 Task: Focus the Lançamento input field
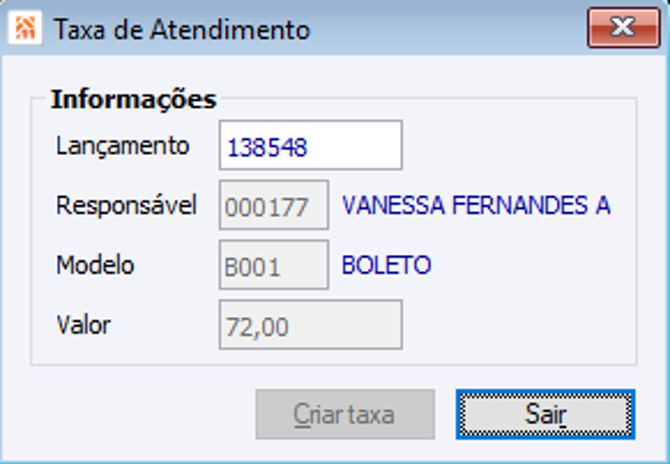pos(310,146)
